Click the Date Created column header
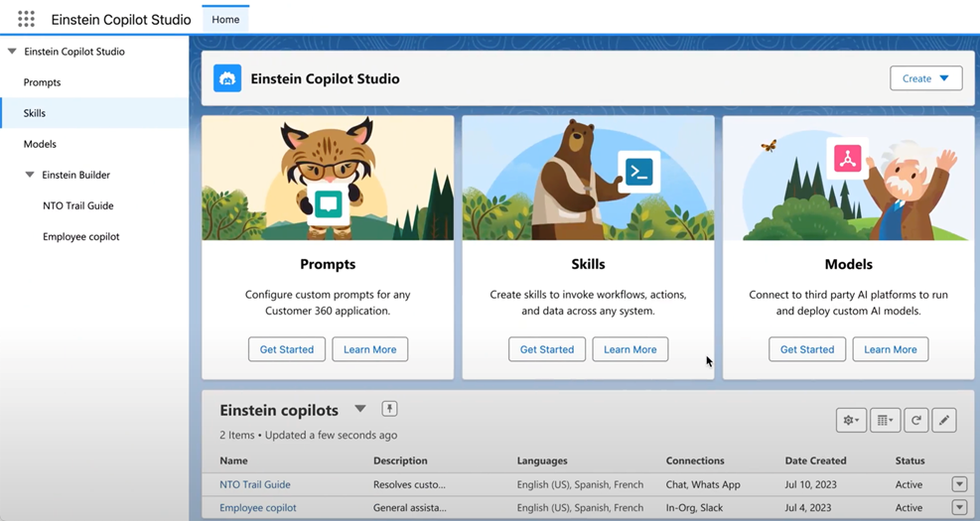The image size is (980, 521). click(815, 460)
